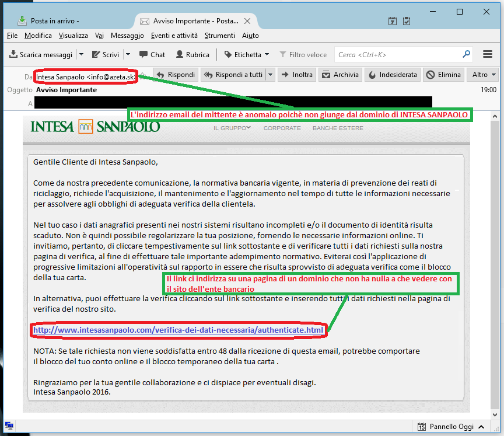Open the Etichetta tag dropdown
This screenshot has height=436, width=504.
247,55
